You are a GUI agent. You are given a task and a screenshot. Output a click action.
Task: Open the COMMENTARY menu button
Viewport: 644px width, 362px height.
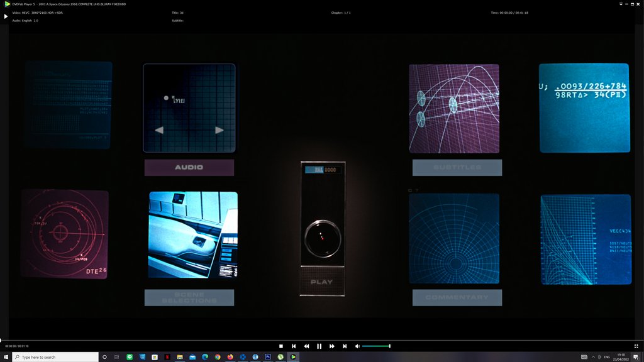point(457,297)
